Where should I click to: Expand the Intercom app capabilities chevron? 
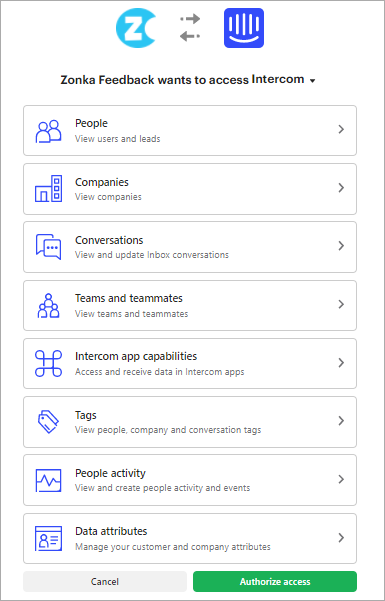pyautogui.click(x=341, y=363)
